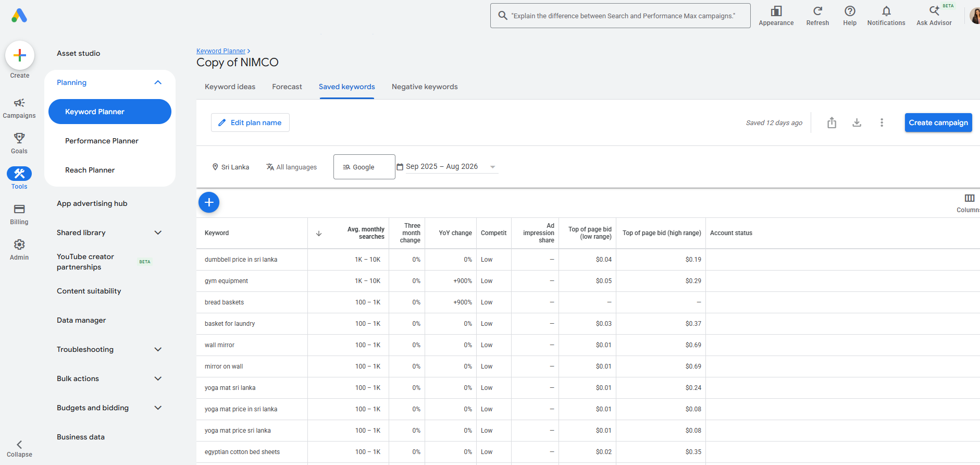Click the Create plus button
This screenshot has width=980, height=465.
20,55
